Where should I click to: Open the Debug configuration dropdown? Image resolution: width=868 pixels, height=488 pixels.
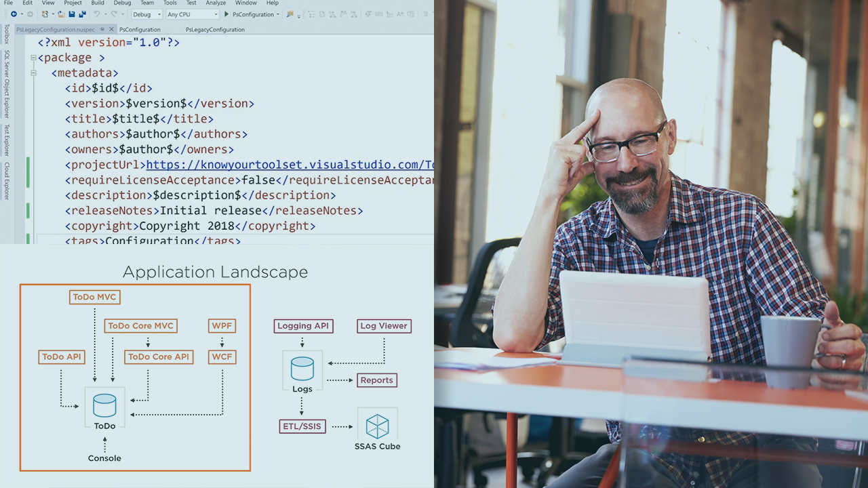(x=146, y=14)
